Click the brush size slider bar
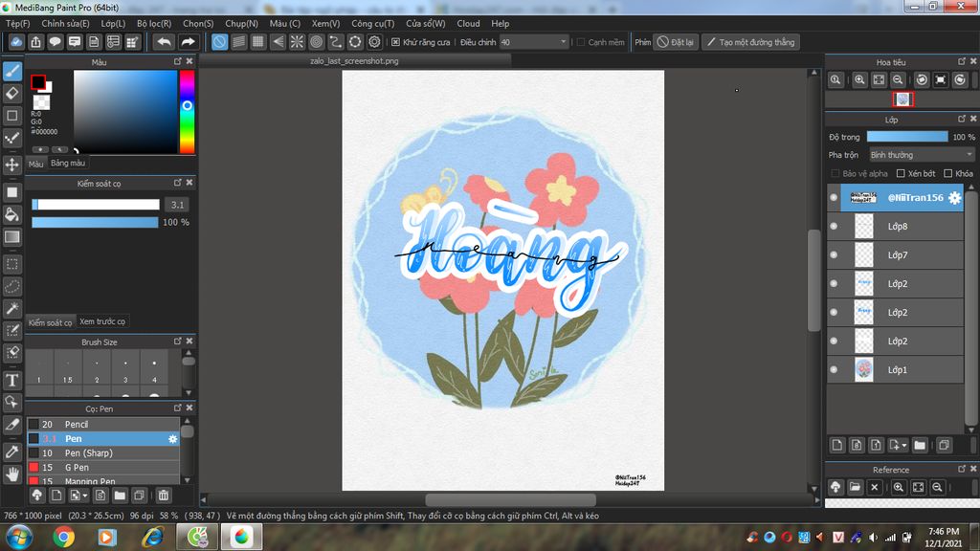This screenshot has height=551, width=980. [96, 205]
